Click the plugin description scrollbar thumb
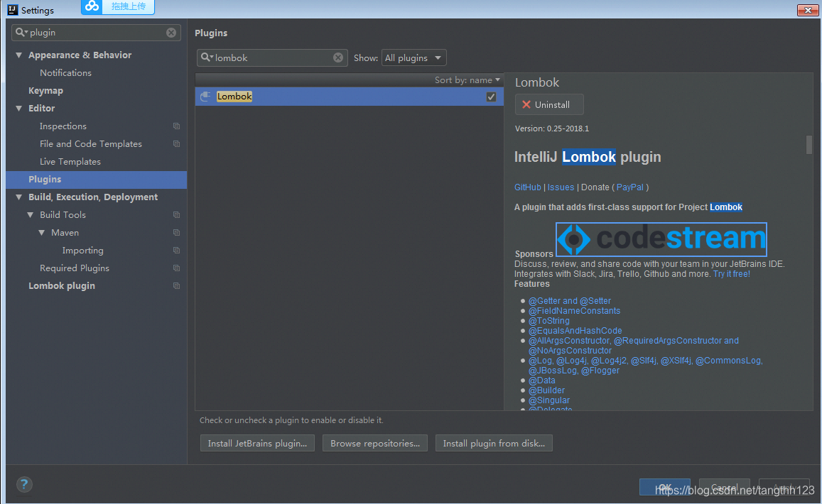822x504 pixels. [x=809, y=145]
